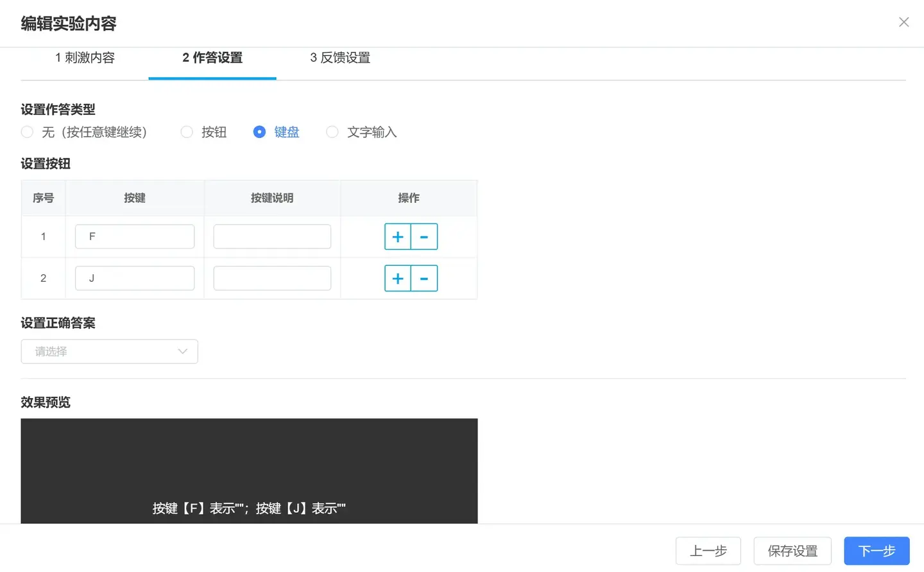The height and width of the screenshot is (572, 924).
Task: Click 保存设置 button
Action: pos(792,551)
